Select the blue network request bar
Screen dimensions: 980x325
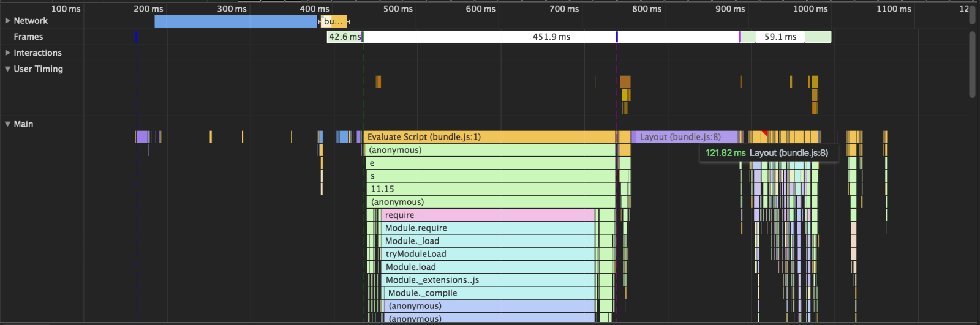pyautogui.click(x=236, y=21)
